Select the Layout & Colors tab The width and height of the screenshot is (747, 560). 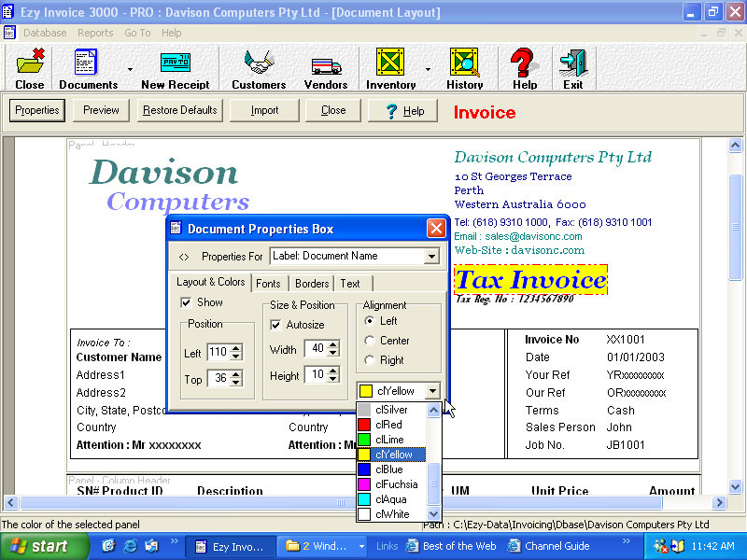[211, 282]
